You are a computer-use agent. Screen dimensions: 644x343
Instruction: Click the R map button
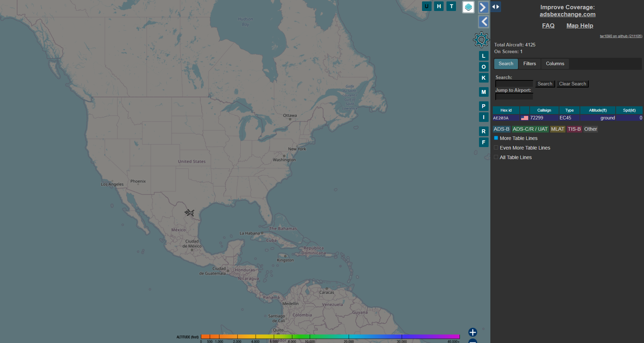(x=484, y=131)
